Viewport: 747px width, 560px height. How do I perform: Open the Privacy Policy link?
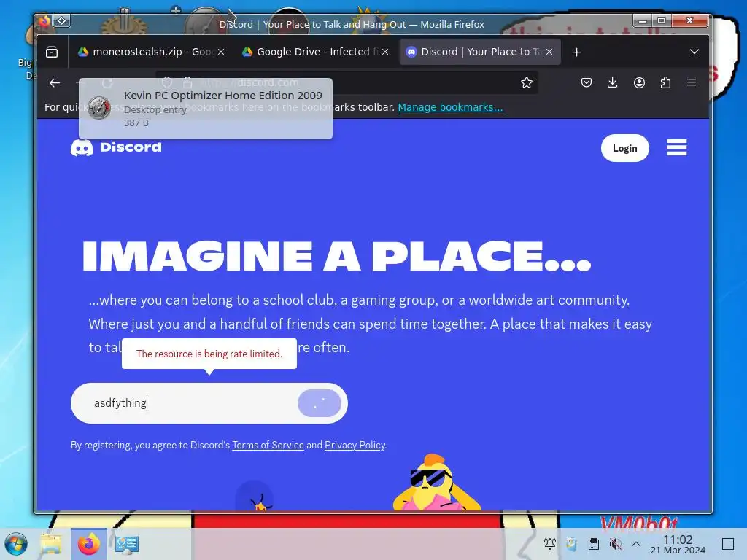pyautogui.click(x=355, y=445)
